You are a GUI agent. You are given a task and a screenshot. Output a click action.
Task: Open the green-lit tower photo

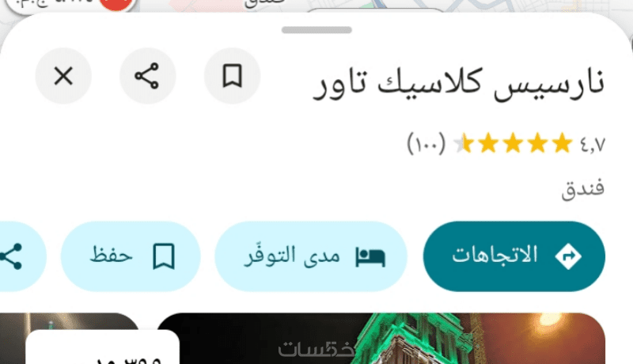pyautogui.click(x=381, y=338)
